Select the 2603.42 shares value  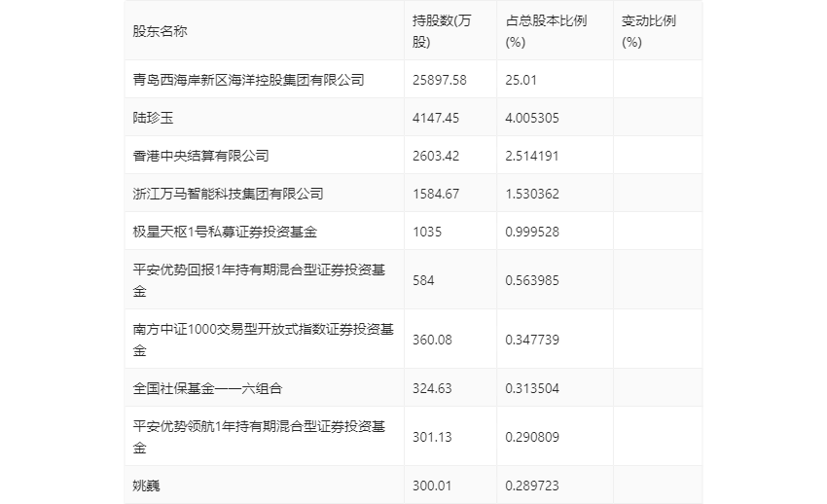pyautogui.click(x=436, y=156)
